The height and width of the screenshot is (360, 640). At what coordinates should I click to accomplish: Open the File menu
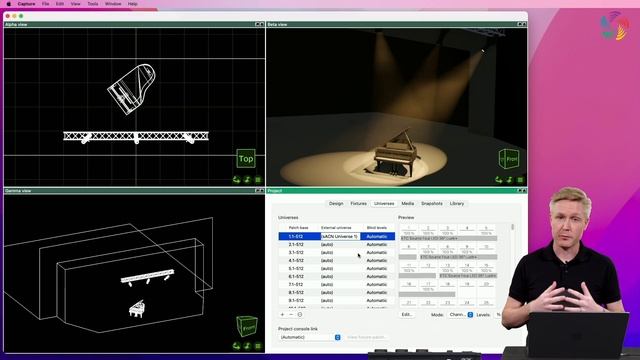coord(45,4)
